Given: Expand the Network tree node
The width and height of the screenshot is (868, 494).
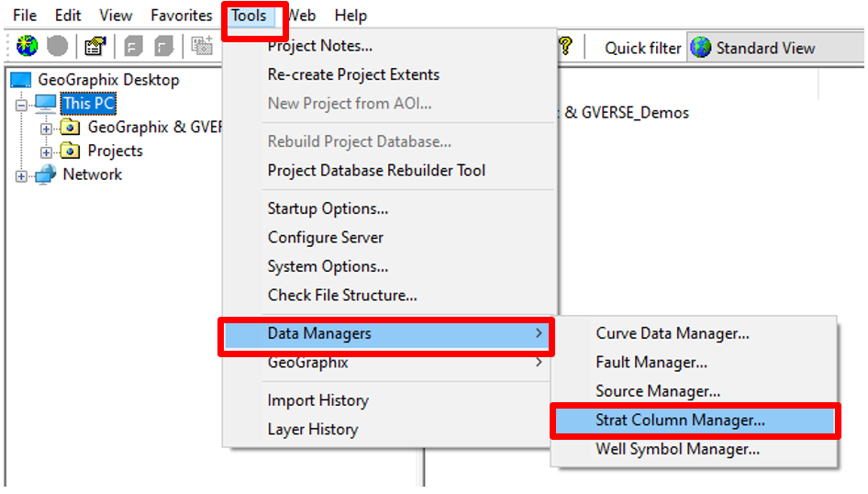Looking at the screenshot, I should coord(21,176).
